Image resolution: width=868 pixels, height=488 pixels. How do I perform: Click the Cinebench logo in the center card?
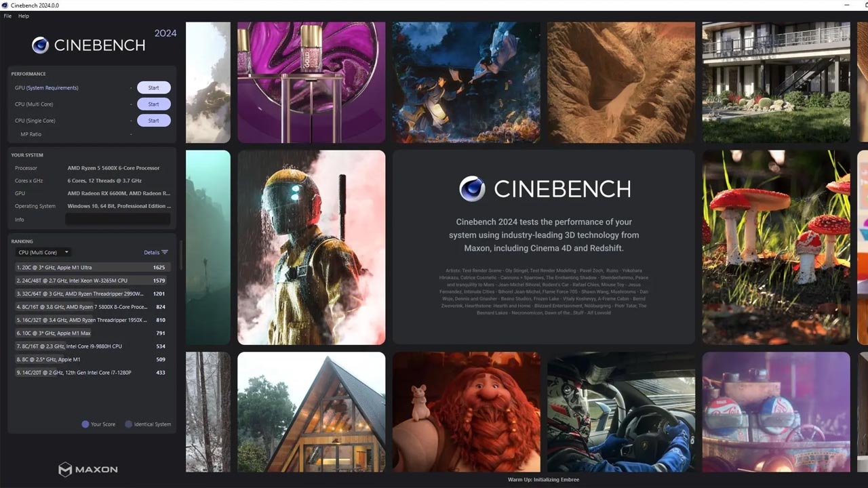[545, 188]
